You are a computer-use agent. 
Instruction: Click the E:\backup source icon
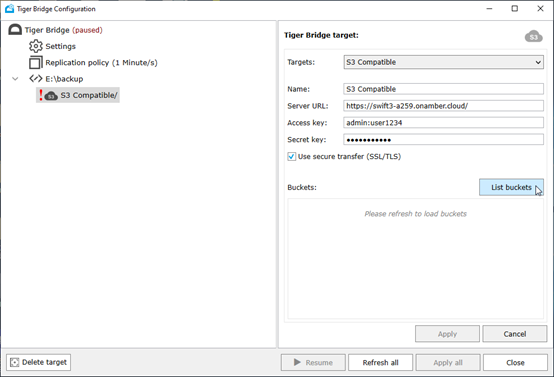(36, 78)
